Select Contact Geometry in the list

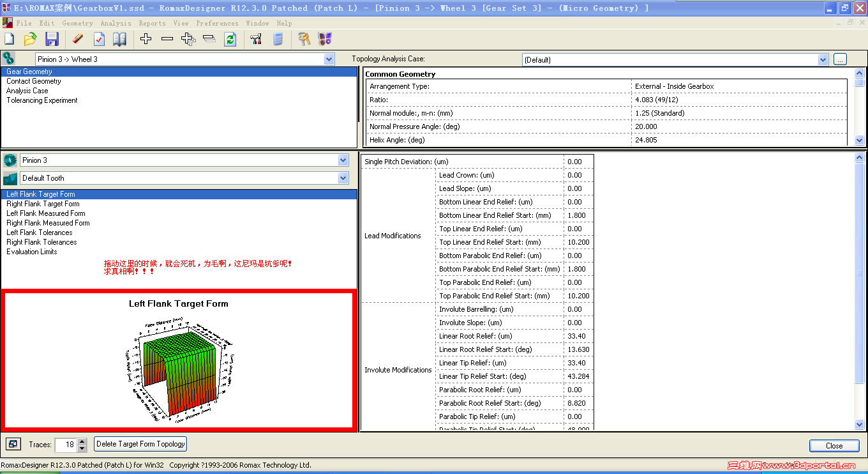tap(179, 81)
